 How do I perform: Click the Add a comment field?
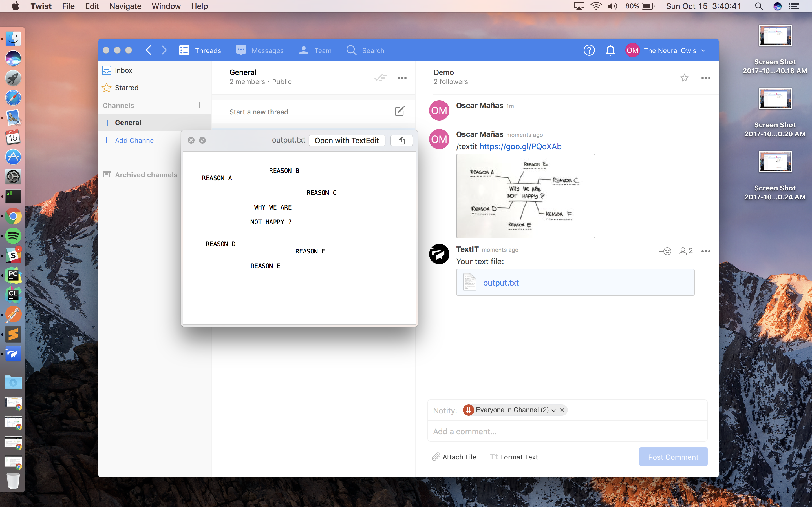click(567, 432)
